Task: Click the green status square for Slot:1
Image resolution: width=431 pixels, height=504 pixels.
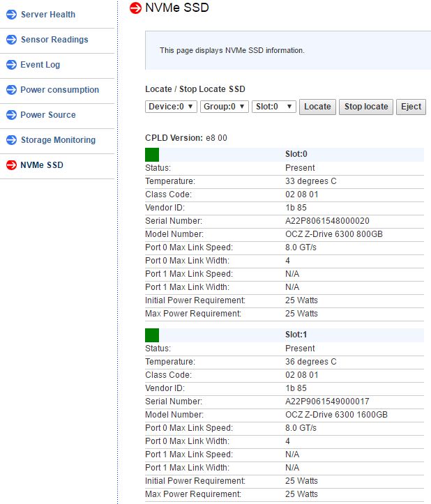Action: click(x=152, y=335)
